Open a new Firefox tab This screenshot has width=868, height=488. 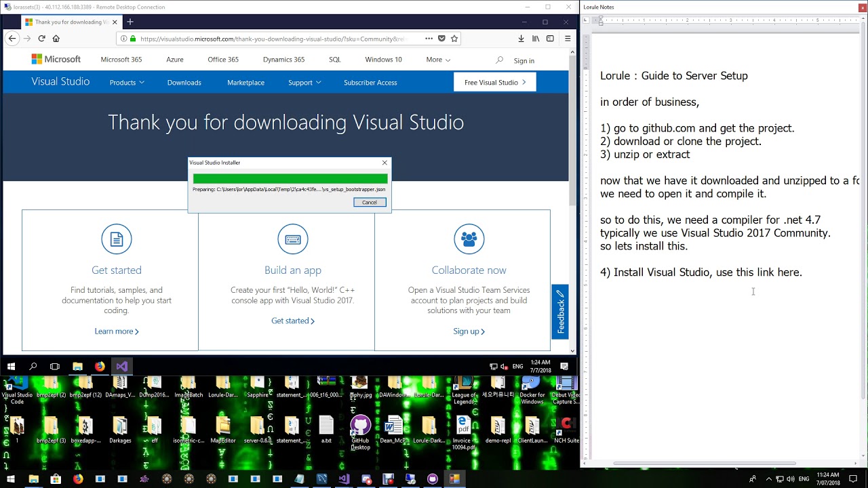tap(130, 22)
